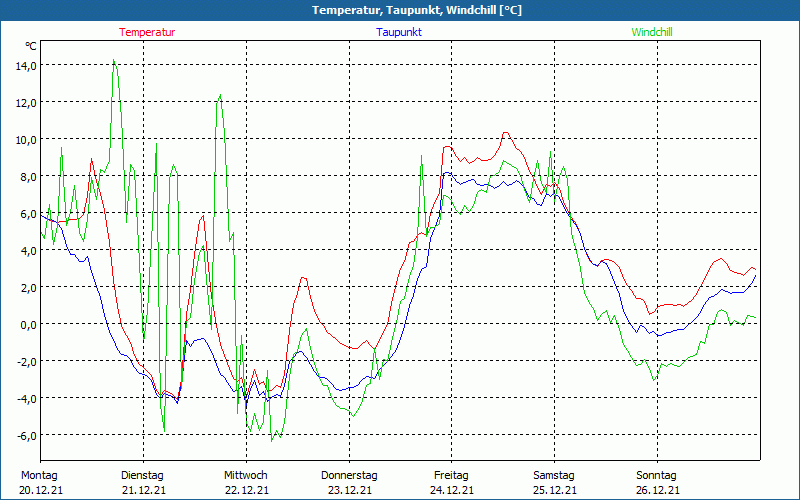This screenshot has width=800, height=500.
Task: Select the Montag day label
Action: click(x=39, y=475)
